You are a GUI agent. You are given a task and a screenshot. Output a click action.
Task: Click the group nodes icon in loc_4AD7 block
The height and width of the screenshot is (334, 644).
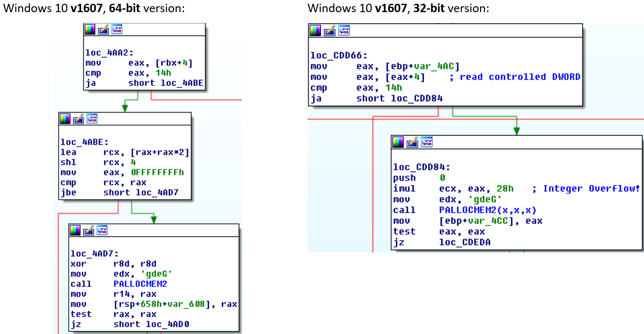[102, 230]
